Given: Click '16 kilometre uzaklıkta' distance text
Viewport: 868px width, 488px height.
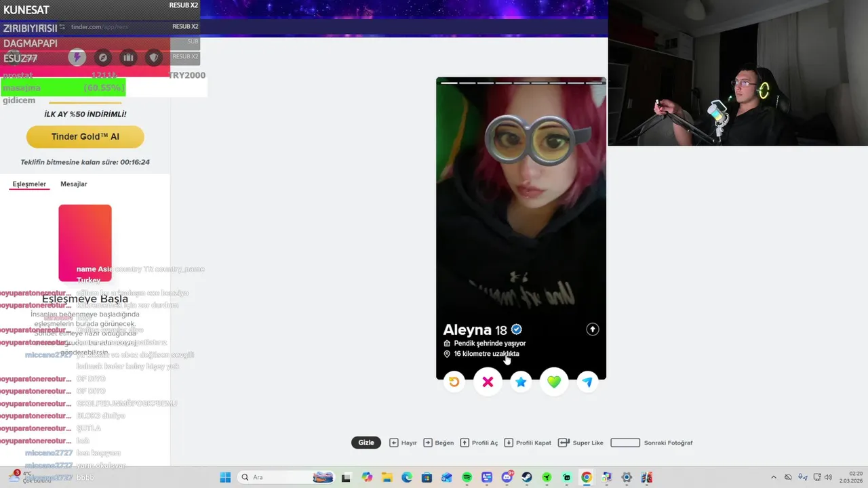Looking at the screenshot, I should (x=486, y=354).
